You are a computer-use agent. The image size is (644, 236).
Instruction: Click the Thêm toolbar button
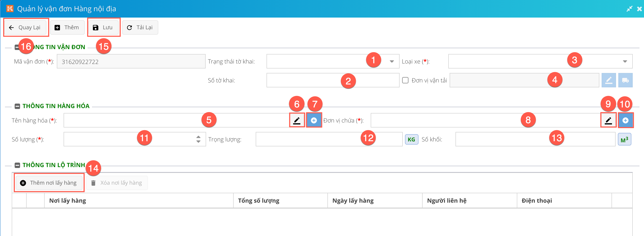[67, 27]
